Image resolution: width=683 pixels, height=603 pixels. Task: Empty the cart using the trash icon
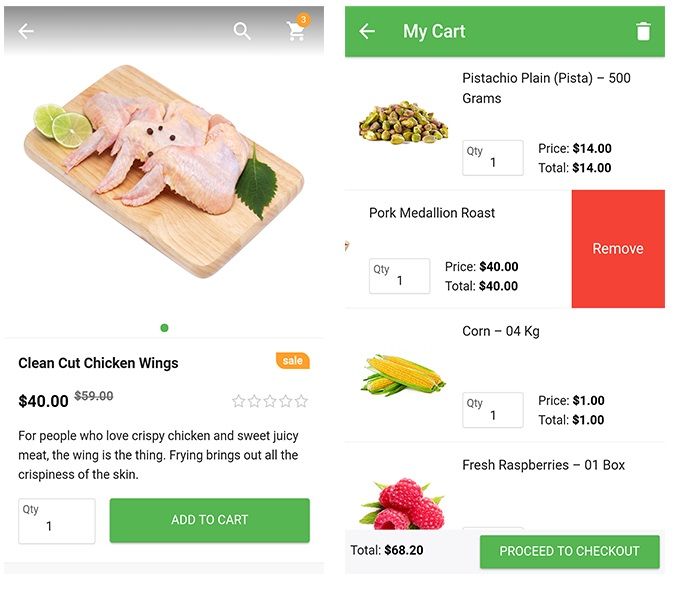point(643,31)
